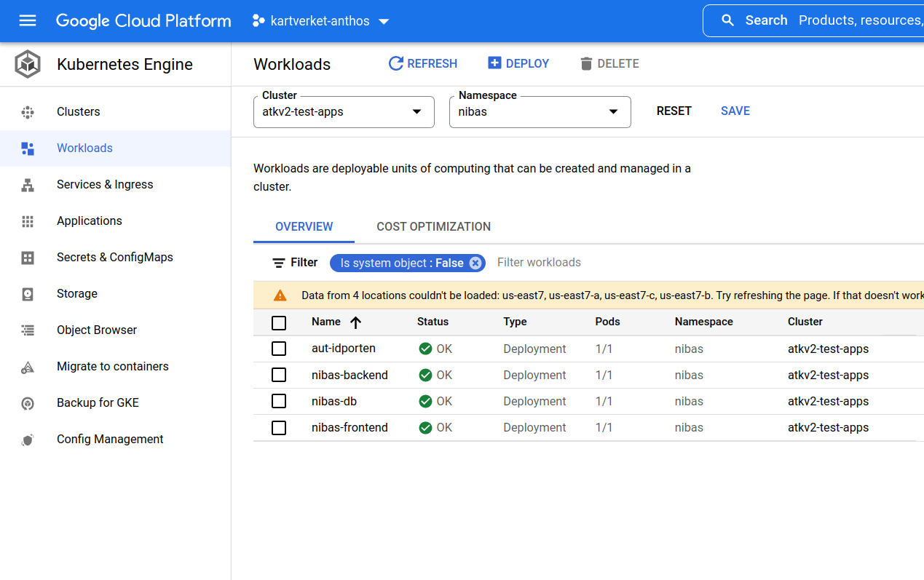This screenshot has width=924, height=580.
Task: Open the nibas-db workload
Action: (x=334, y=401)
